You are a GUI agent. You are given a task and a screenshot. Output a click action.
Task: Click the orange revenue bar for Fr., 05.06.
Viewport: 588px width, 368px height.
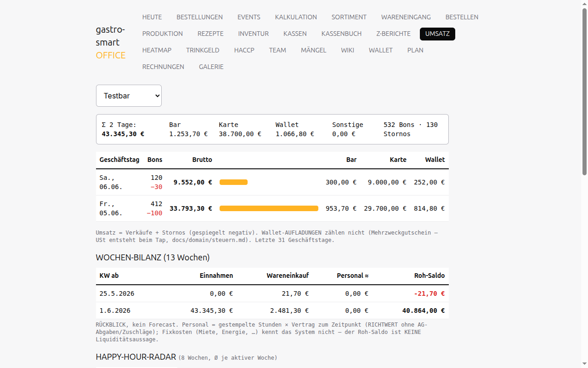(x=269, y=208)
